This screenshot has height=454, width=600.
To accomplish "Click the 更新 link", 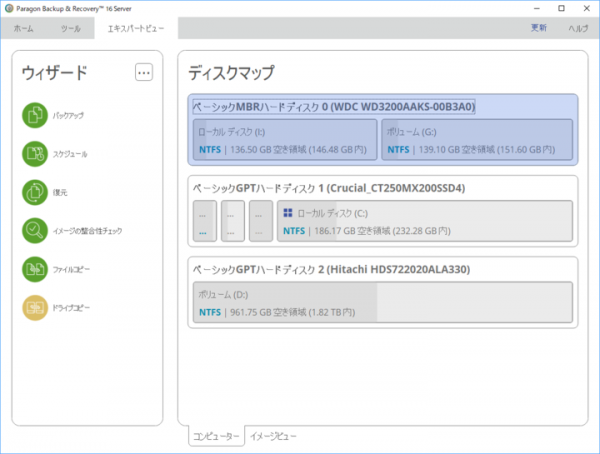I will pos(539,28).
